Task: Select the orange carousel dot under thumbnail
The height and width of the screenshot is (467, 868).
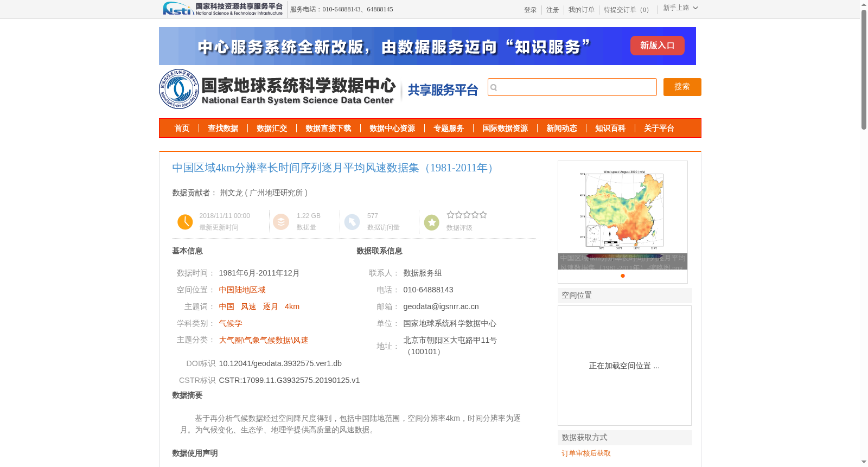Action: [623, 276]
